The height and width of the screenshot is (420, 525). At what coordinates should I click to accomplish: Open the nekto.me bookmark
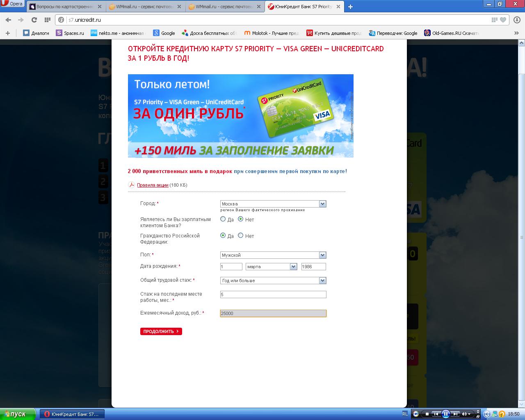pos(118,33)
